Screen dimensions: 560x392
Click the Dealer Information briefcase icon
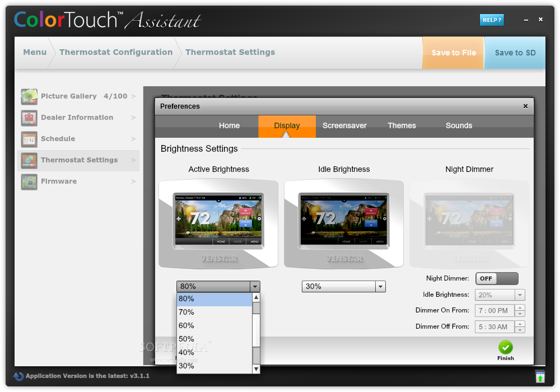coord(29,118)
